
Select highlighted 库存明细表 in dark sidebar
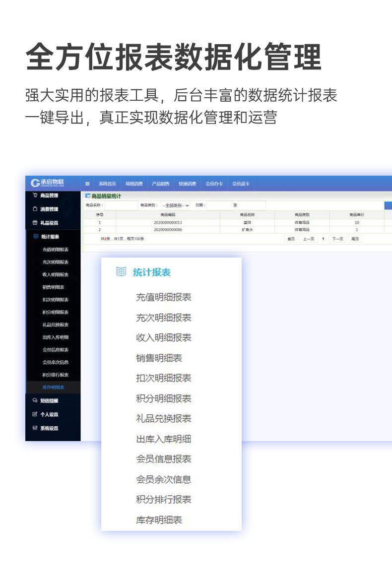pyautogui.click(x=53, y=388)
